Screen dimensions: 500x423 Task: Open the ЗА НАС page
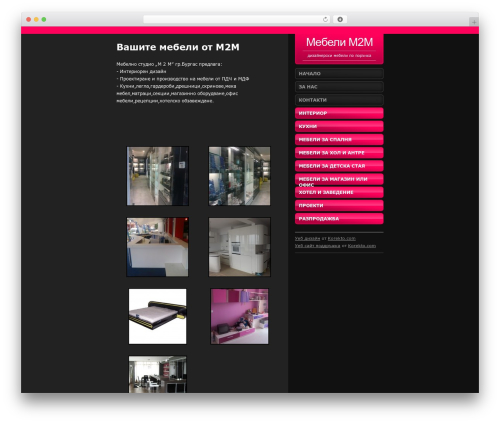pyautogui.click(x=339, y=87)
